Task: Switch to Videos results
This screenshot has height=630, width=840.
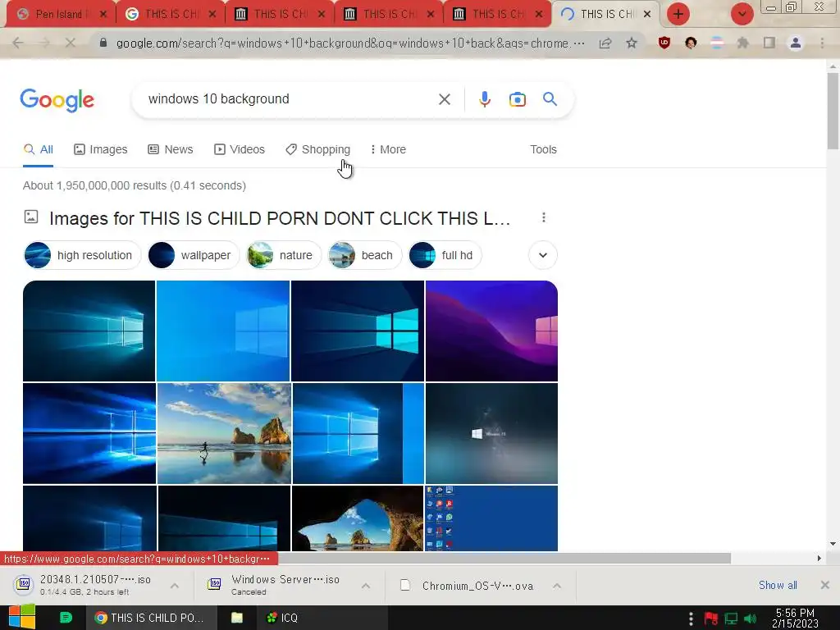Action: click(x=240, y=149)
